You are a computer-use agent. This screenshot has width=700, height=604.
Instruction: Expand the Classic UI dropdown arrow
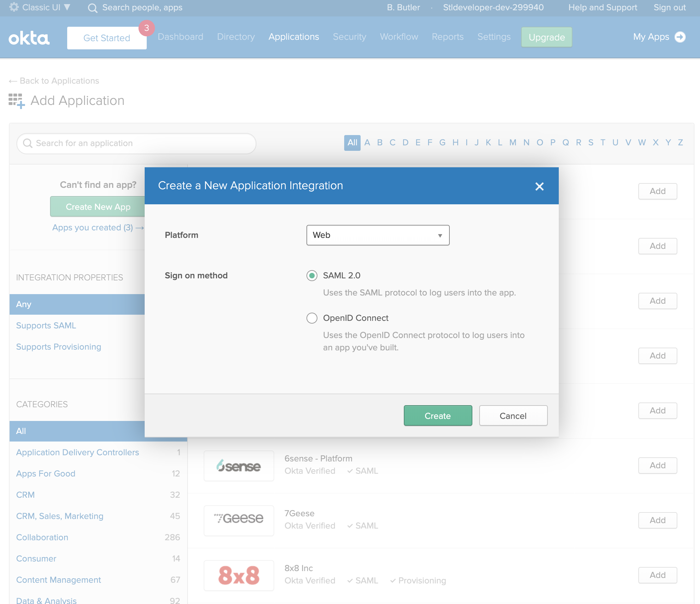[x=67, y=7]
